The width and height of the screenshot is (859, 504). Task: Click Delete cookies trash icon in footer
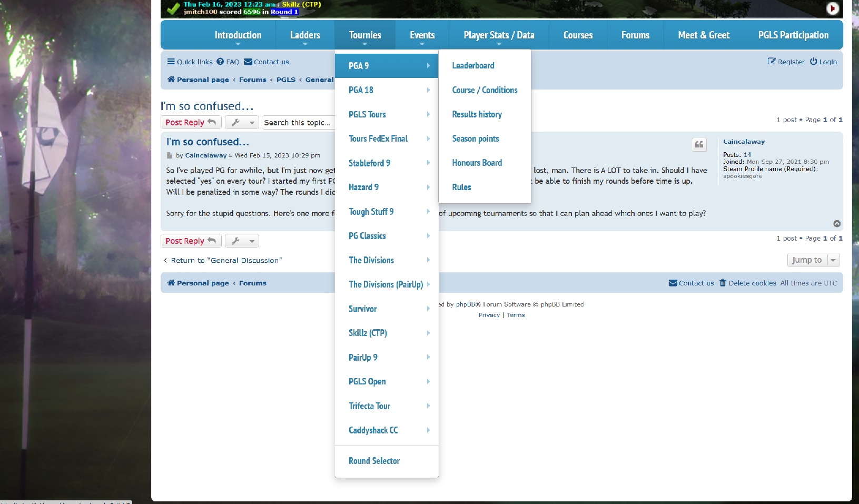tap(723, 283)
